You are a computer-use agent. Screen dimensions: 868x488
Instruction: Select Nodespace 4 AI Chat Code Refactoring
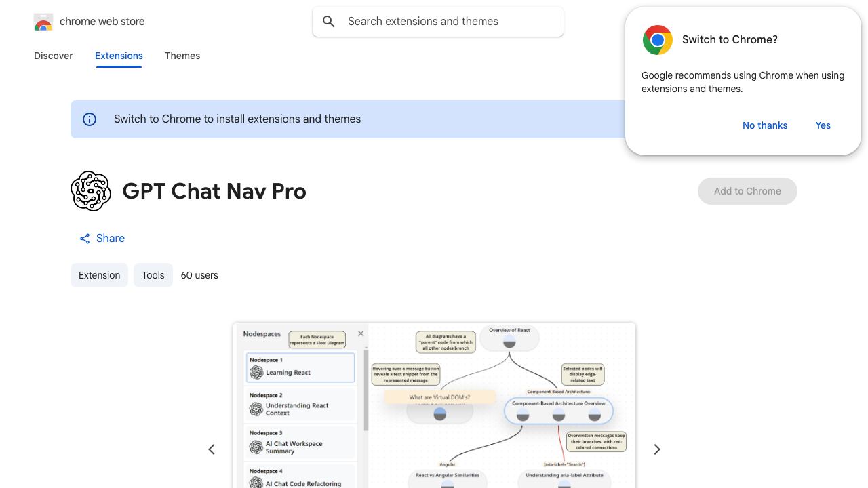tap(300, 477)
